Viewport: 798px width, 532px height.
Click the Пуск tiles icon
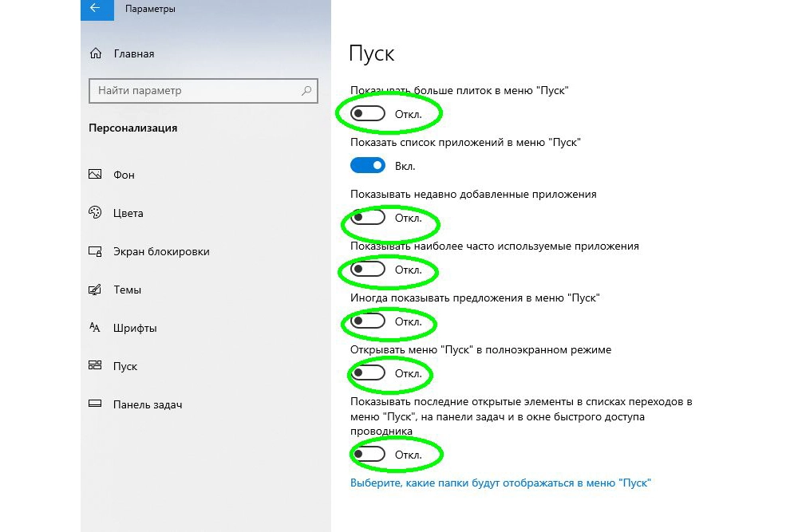95,365
